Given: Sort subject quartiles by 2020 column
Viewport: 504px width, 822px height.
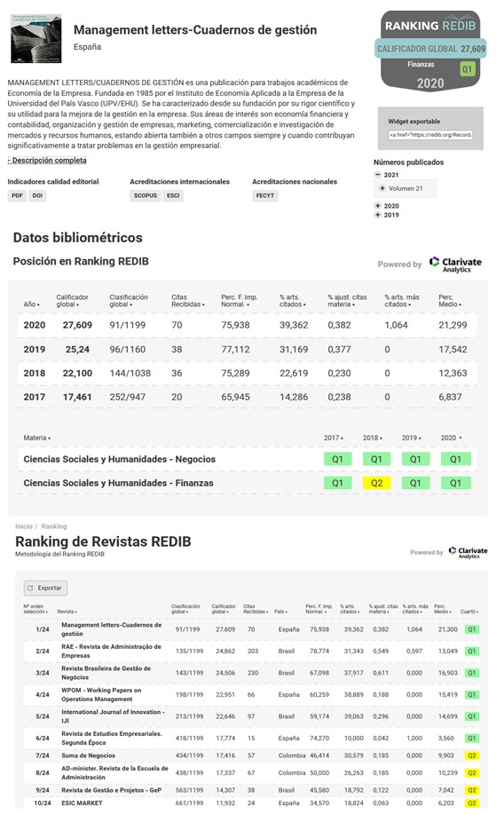Looking at the screenshot, I should (x=451, y=438).
